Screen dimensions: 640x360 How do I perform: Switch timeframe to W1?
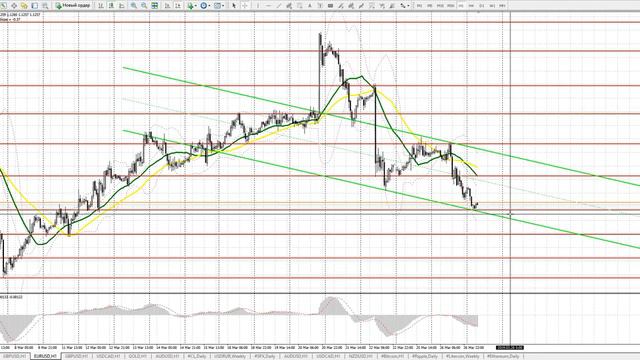[x=492, y=6]
